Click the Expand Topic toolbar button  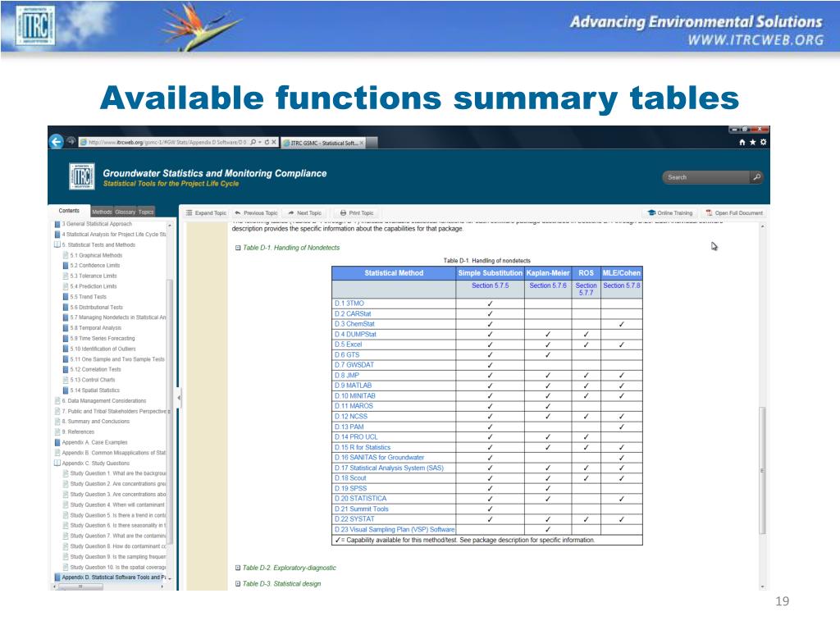click(206, 212)
